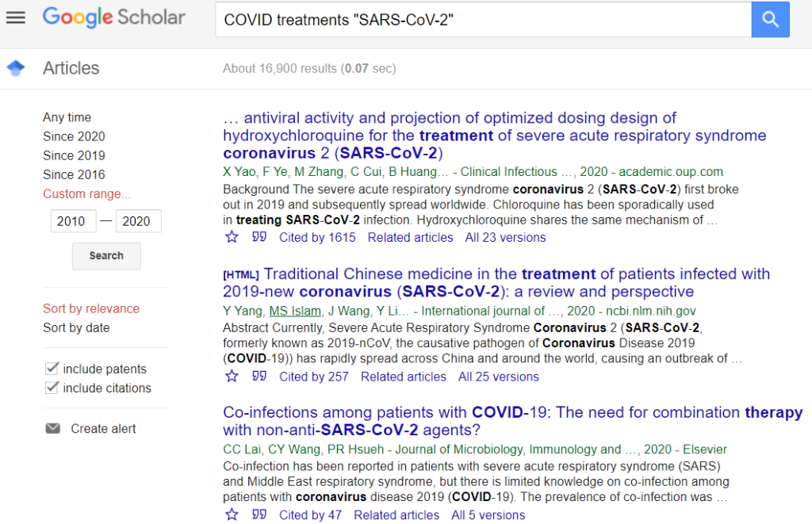Open cite dialog for the co-infections article

[259, 514]
